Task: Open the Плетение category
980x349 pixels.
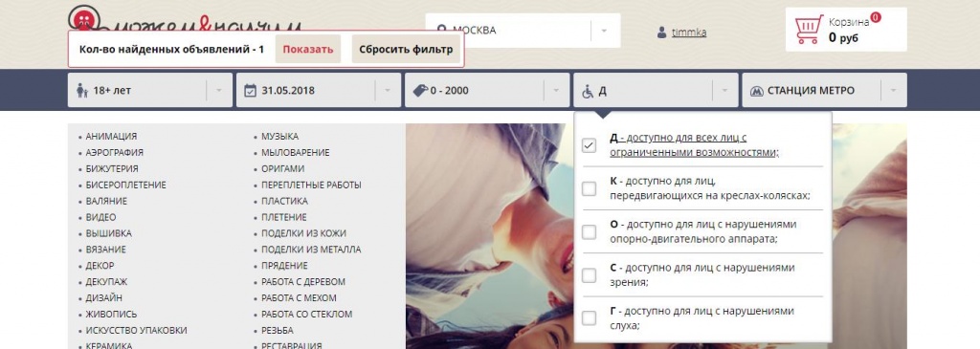Action: (283, 217)
